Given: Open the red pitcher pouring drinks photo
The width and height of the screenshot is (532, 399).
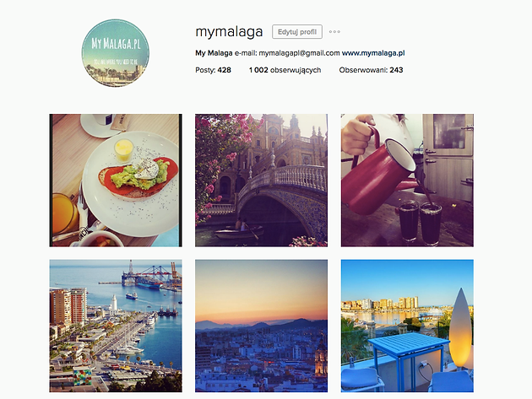Looking at the screenshot, I should 407,181.
